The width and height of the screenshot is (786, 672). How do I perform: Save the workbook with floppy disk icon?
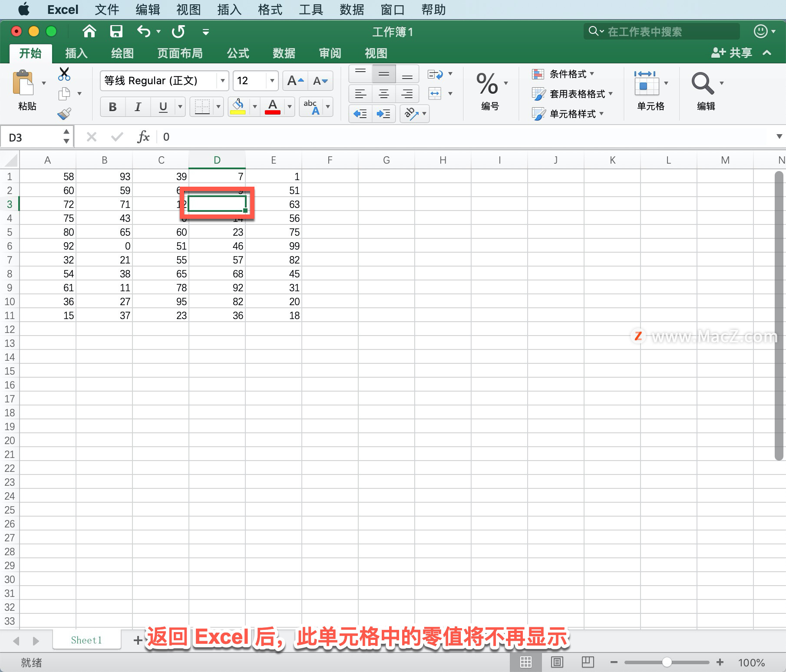point(116,31)
